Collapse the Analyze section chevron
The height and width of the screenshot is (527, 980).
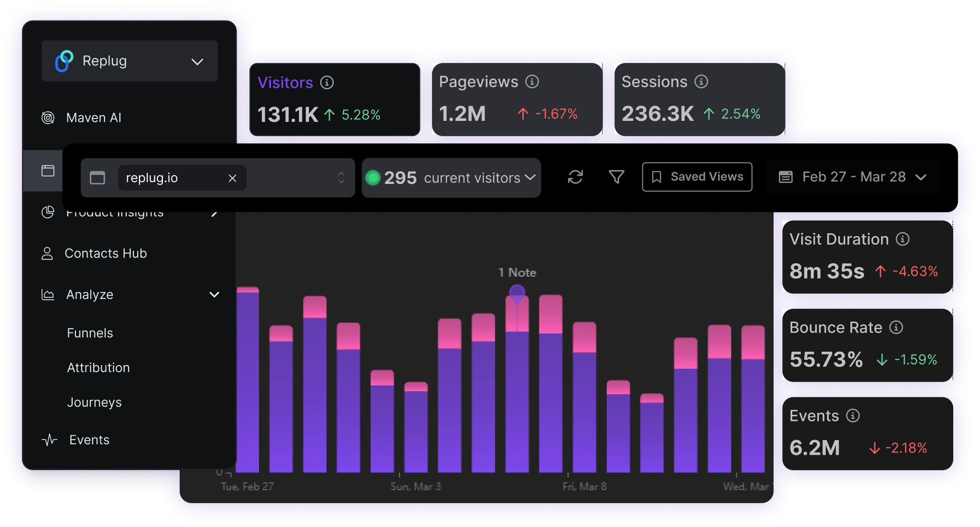coord(215,295)
